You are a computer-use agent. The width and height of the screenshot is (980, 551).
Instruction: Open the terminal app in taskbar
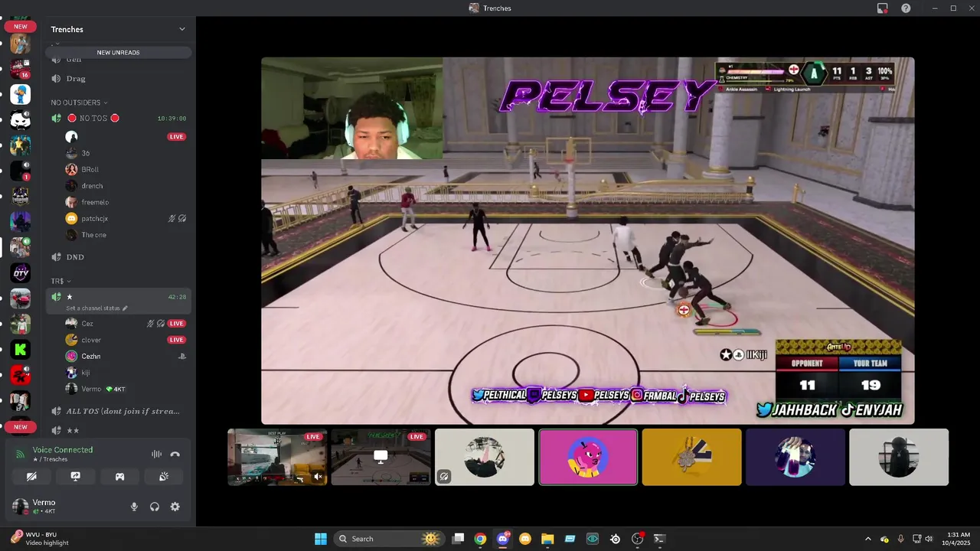(x=659, y=539)
